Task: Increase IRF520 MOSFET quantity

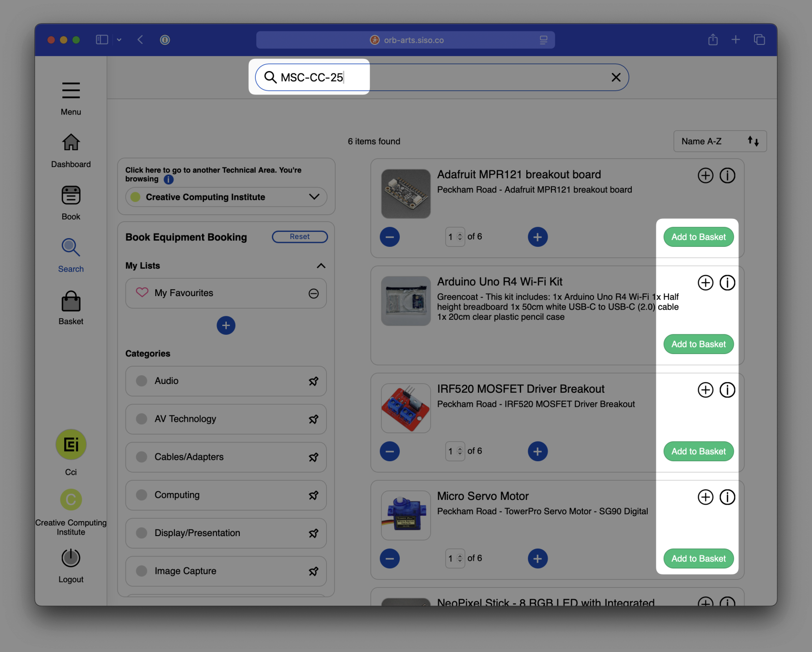Action: pyautogui.click(x=537, y=452)
